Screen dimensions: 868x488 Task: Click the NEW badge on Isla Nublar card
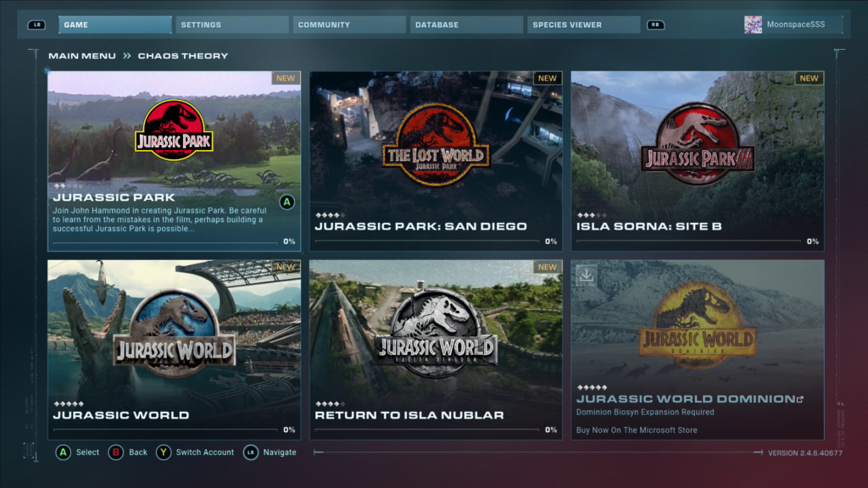coord(548,267)
